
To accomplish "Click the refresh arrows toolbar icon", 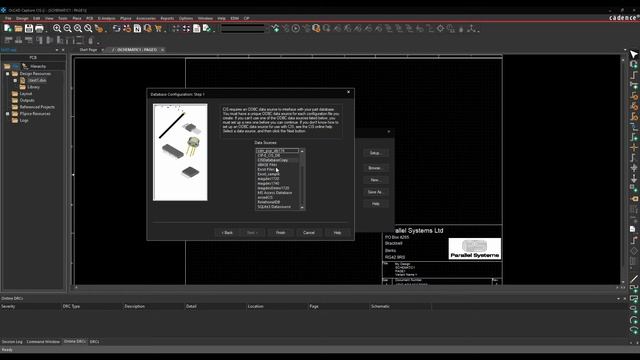I will [x=117, y=28].
